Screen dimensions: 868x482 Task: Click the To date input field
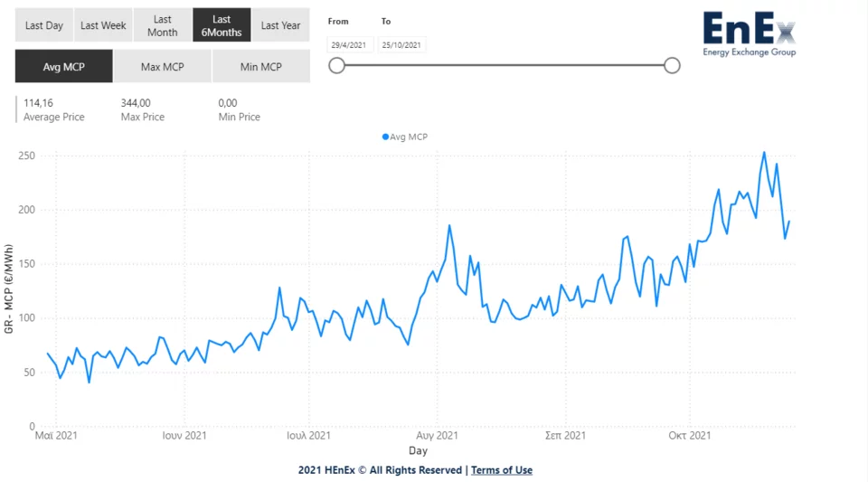[402, 44]
